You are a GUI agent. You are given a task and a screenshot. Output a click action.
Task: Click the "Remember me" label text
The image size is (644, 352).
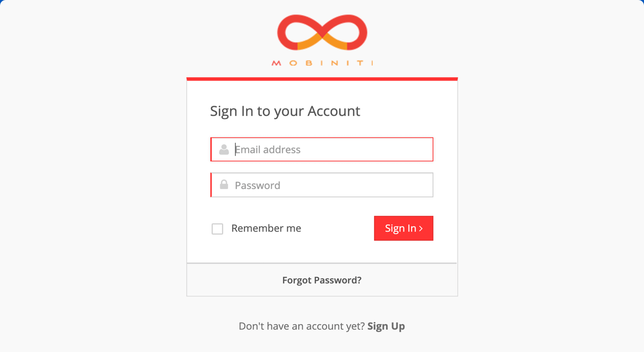(x=266, y=228)
